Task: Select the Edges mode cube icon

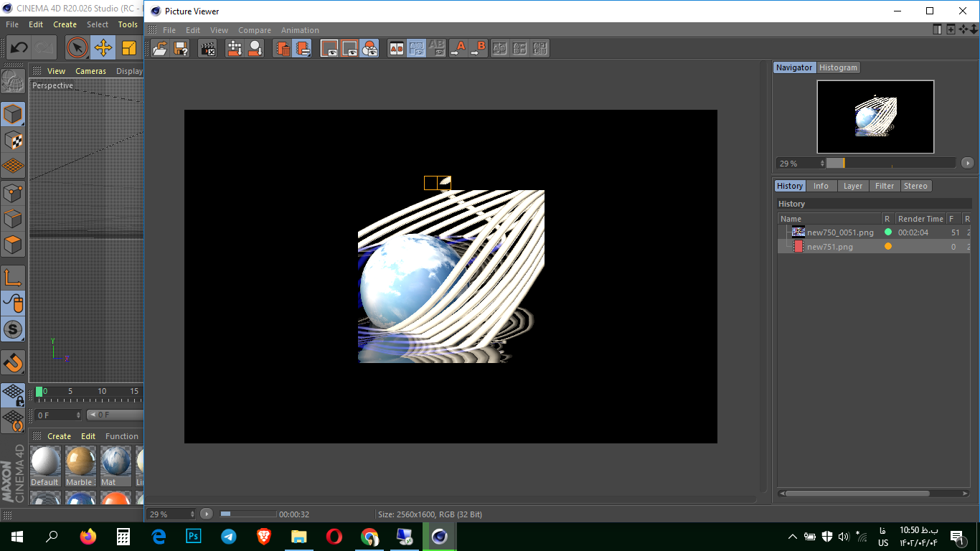Action: click(13, 218)
